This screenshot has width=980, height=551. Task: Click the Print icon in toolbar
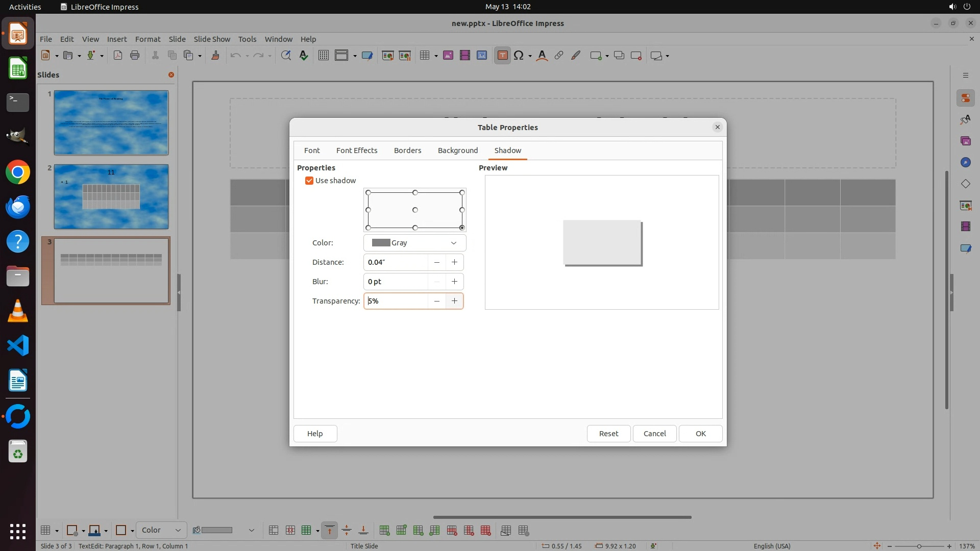pos(135,56)
